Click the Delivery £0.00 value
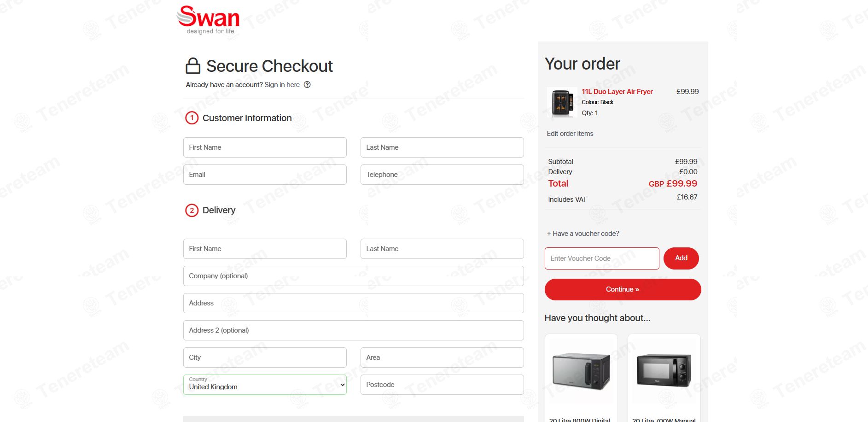This screenshot has height=422, width=868. (x=688, y=172)
